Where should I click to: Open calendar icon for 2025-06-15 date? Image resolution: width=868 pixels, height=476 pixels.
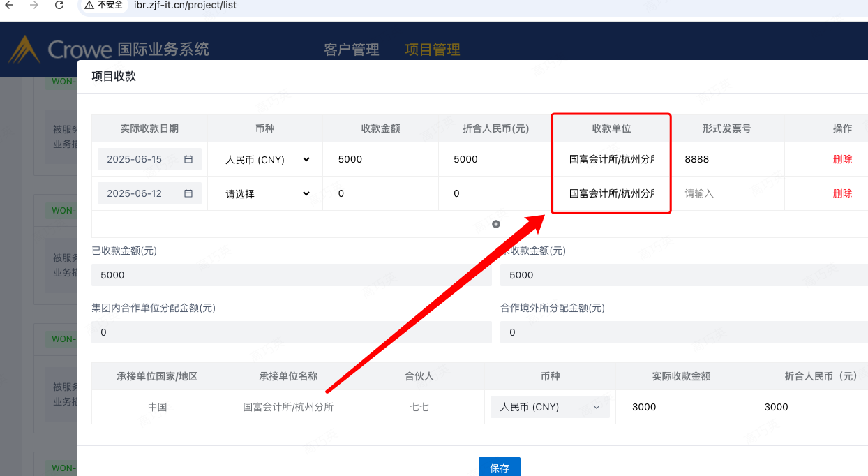188,159
